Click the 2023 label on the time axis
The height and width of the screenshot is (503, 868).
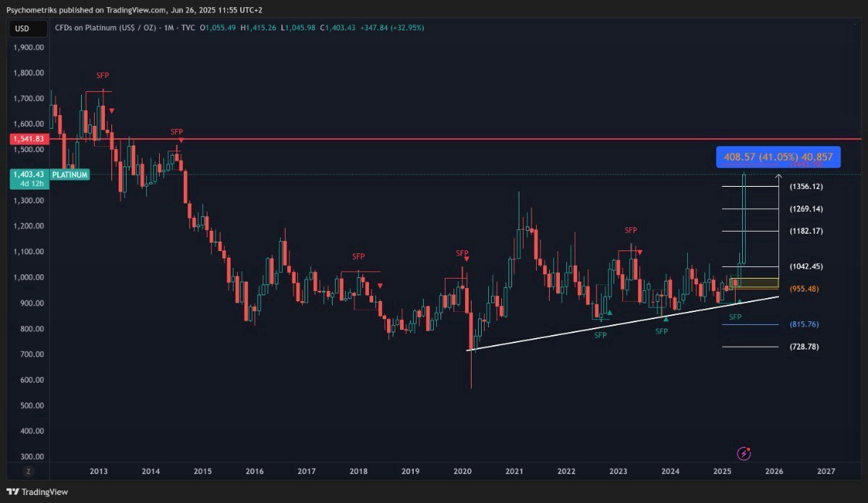point(618,471)
